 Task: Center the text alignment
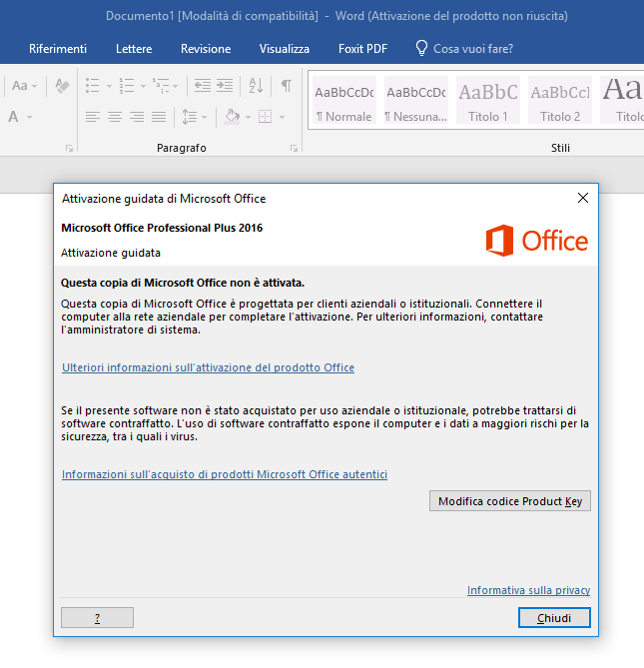tap(115, 117)
